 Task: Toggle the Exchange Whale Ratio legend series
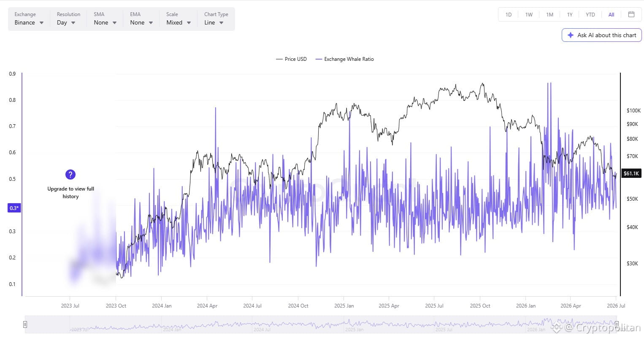pyautogui.click(x=344, y=59)
